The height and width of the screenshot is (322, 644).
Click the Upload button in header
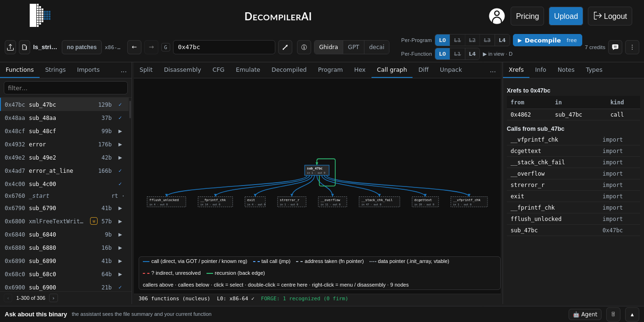(566, 16)
